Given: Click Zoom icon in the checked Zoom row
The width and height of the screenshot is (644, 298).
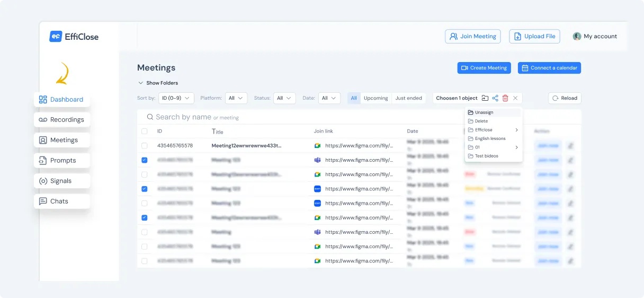Looking at the screenshot, I should point(317,189).
